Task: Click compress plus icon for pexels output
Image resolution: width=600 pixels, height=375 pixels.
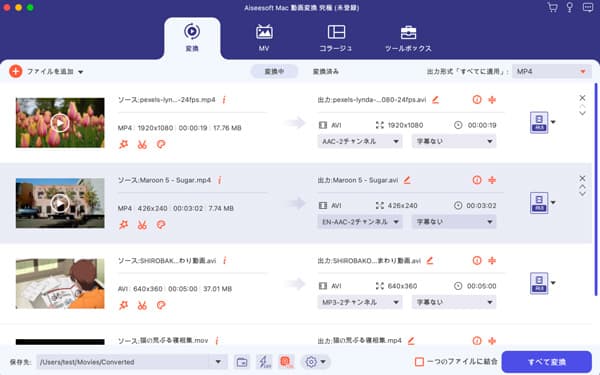Action: pos(492,100)
